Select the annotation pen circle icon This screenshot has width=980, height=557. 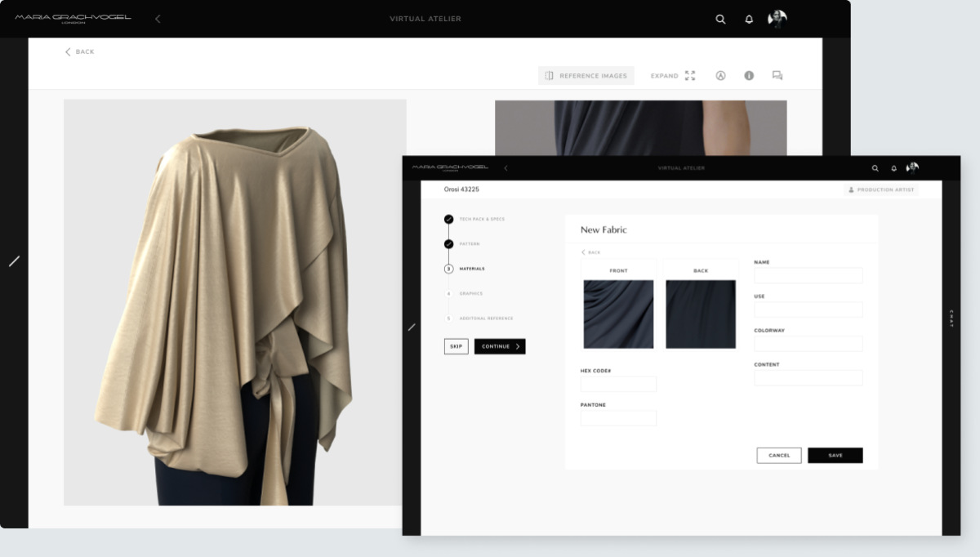[720, 76]
